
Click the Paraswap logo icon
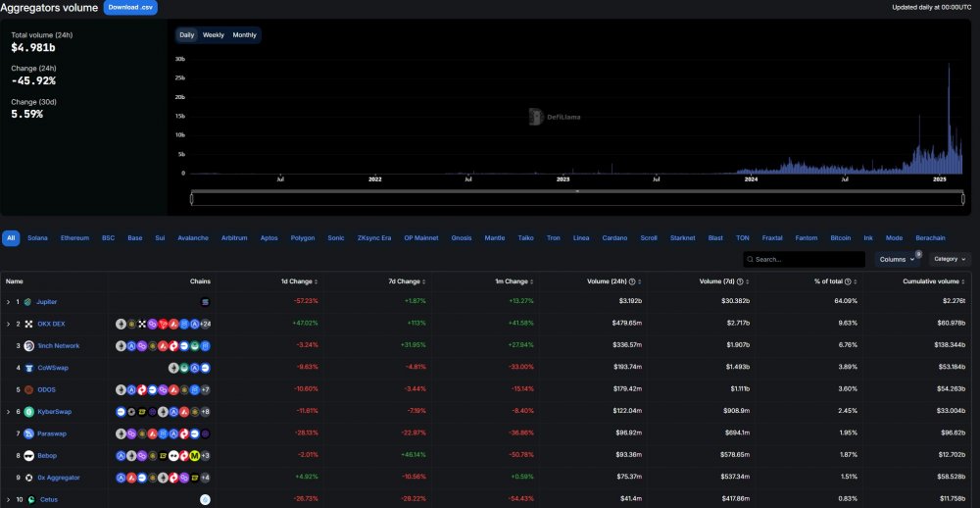[x=28, y=433]
